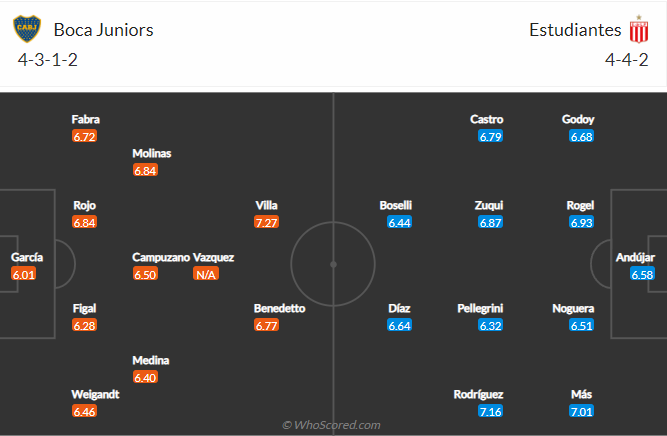Click player name Molinas
Screen dimensions: 667x436
pyautogui.click(x=152, y=154)
